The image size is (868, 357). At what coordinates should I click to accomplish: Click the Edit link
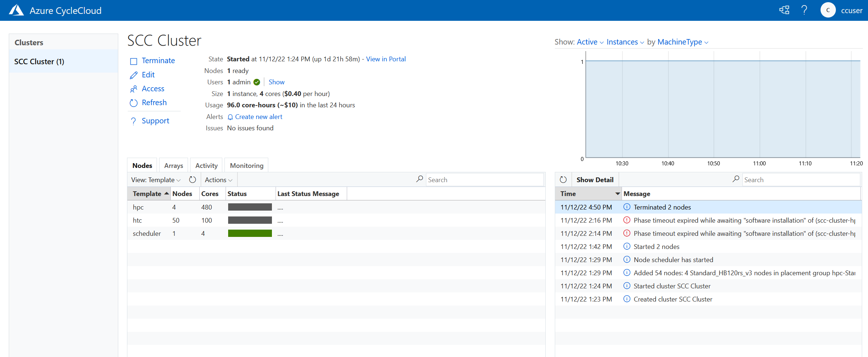coord(148,75)
